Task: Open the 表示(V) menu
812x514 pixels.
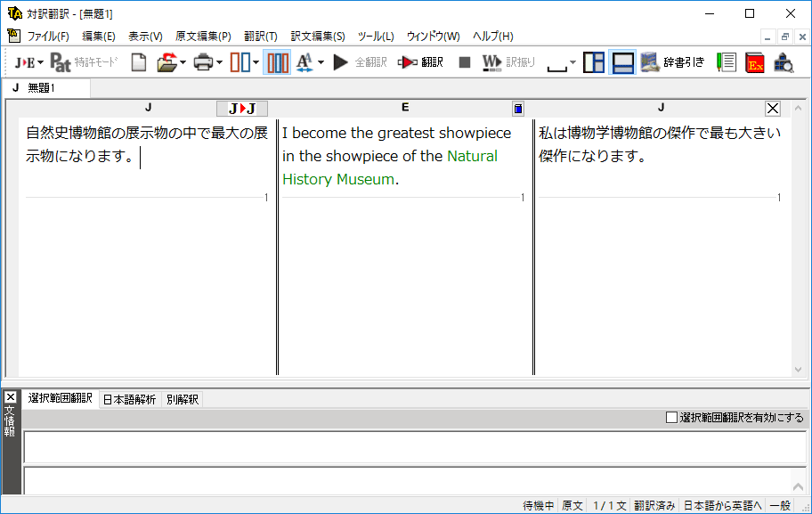Action: click(145, 37)
